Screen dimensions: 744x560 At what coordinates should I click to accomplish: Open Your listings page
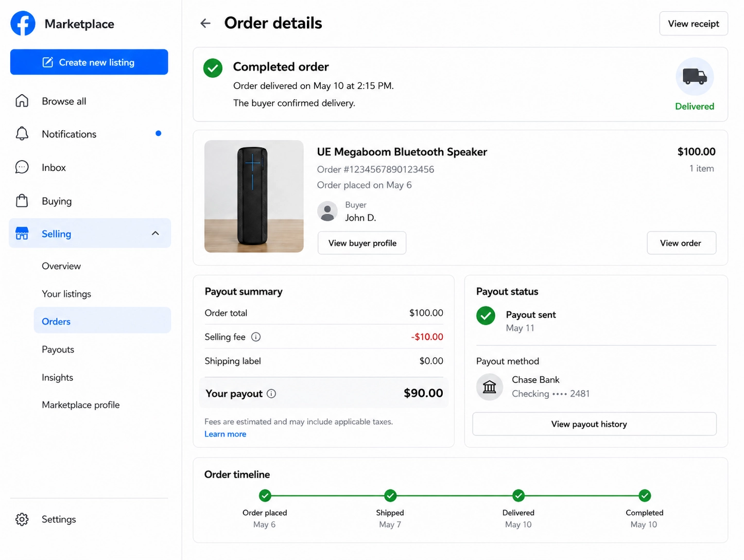tap(66, 294)
